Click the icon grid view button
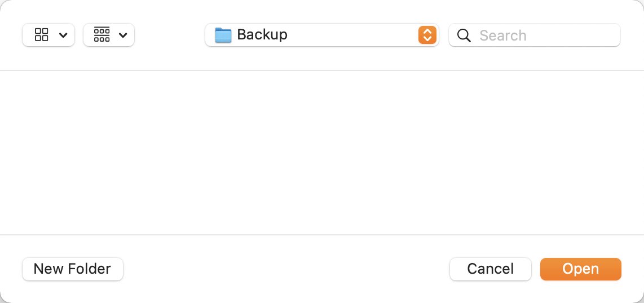 click(42, 35)
